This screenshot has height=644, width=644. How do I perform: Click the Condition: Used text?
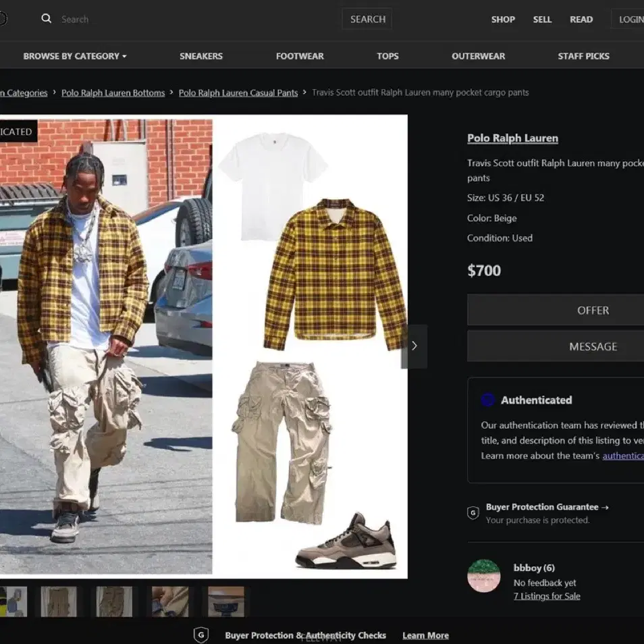[500, 238]
